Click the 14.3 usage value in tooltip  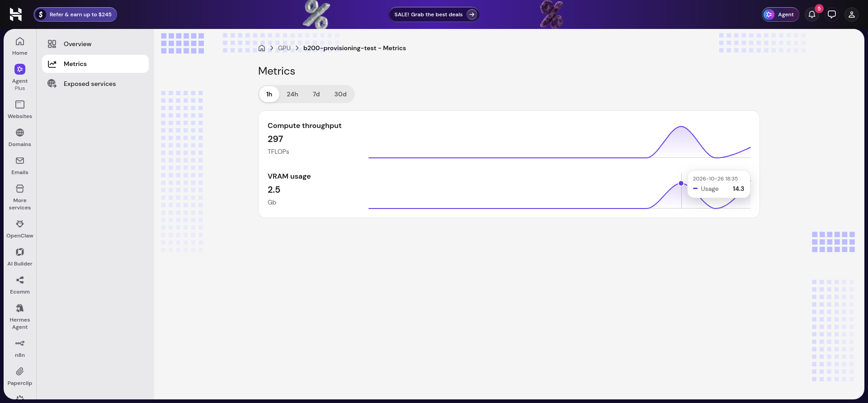[738, 189]
